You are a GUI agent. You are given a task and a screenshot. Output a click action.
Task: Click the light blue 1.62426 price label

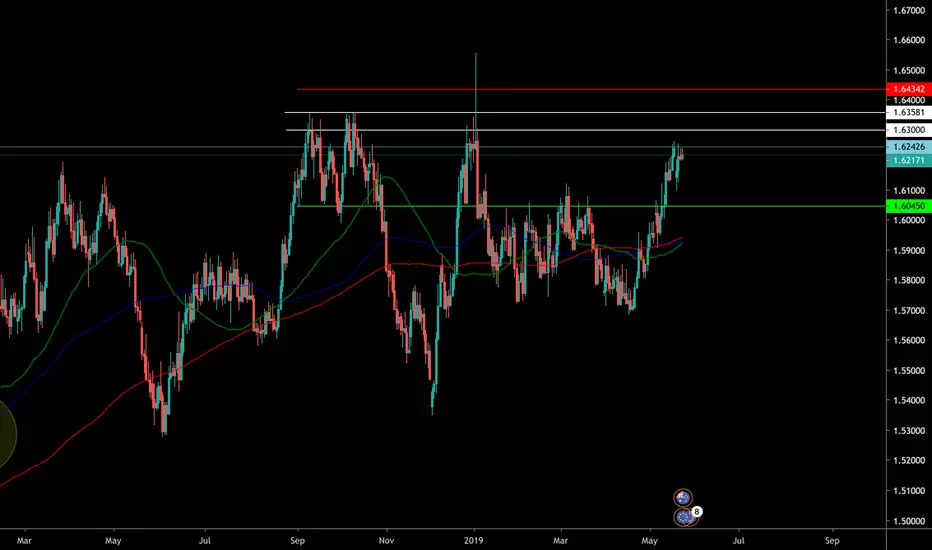click(909, 147)
